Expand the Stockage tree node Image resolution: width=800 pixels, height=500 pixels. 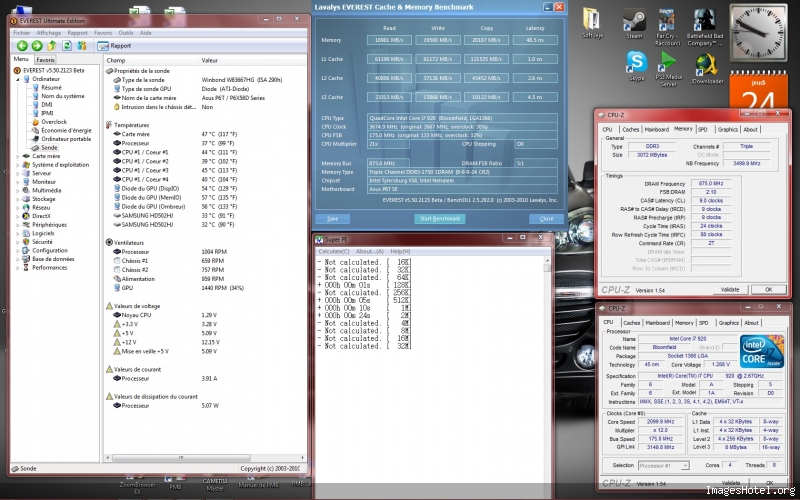click(16, 198)
